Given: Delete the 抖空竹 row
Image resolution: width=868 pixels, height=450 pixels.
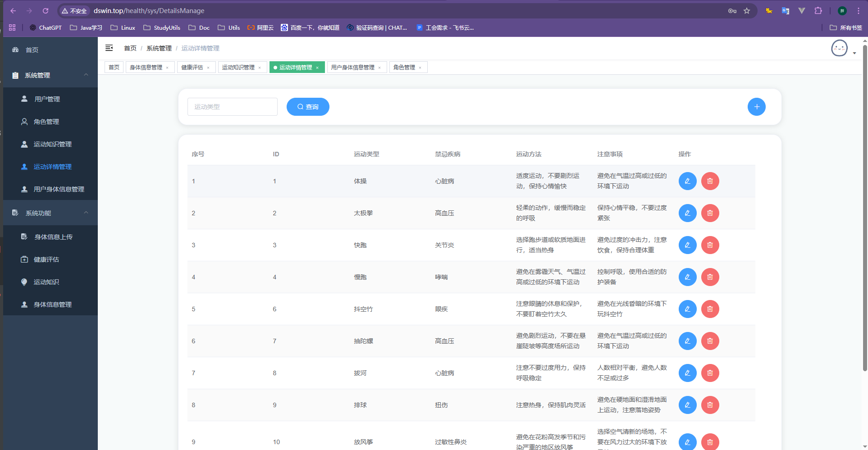Looking at the screenshot, I should 710,309.
